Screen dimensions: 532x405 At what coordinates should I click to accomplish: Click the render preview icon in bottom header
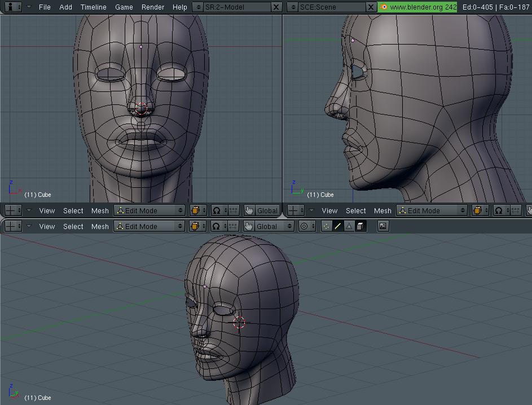[383, 226]
